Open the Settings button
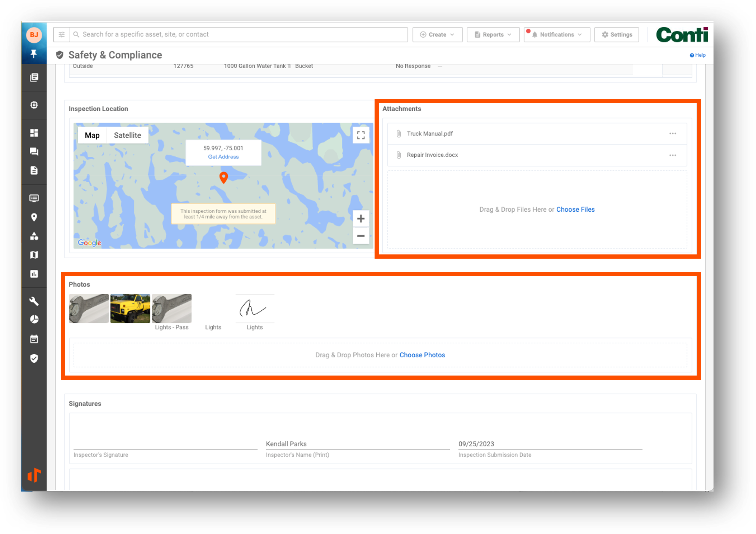This screenshot has width=756, height=534. click(x=616, y=35)
